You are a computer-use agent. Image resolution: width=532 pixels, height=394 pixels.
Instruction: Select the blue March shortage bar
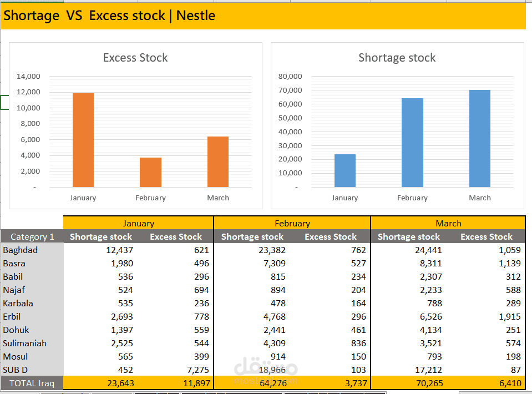point(480,138)
